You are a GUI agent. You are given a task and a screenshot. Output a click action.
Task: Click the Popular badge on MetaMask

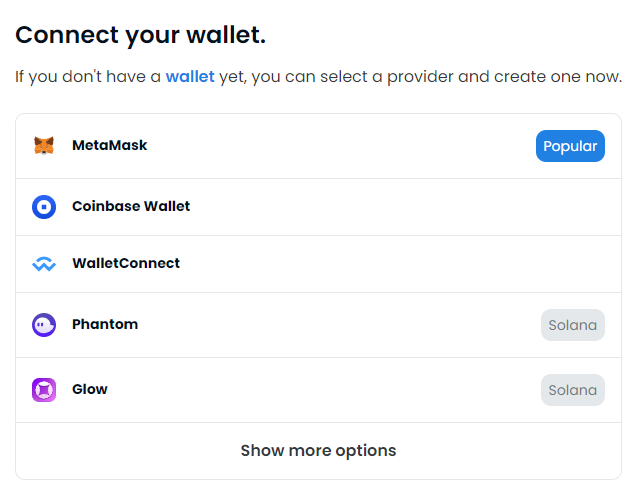(x=570, y=146)
